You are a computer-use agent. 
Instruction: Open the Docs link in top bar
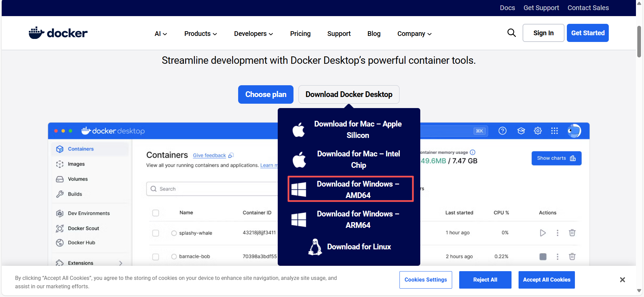coord(507,8)
